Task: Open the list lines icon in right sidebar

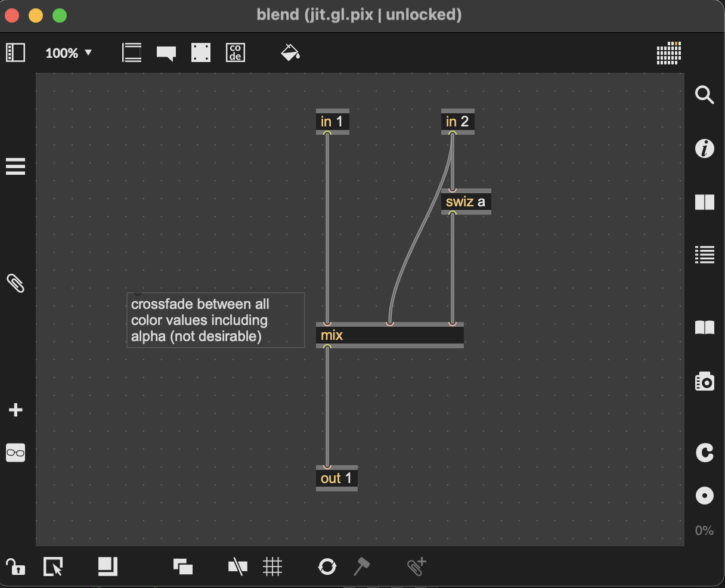Action: point(705,255)
